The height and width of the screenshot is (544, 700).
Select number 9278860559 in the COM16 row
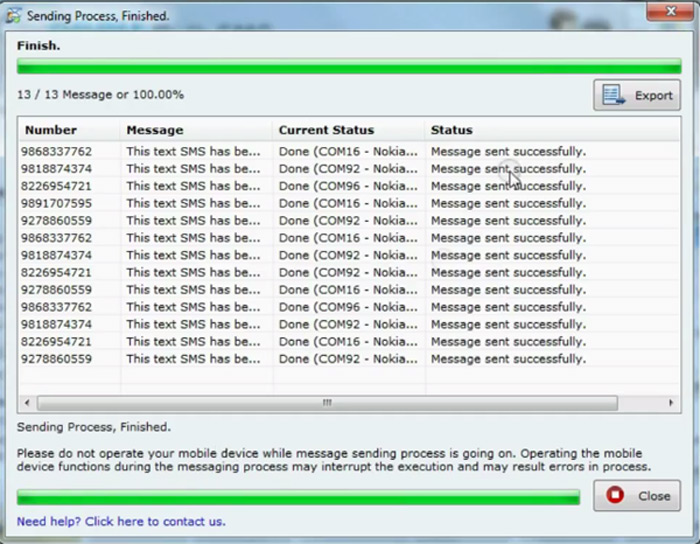point(56,290)
